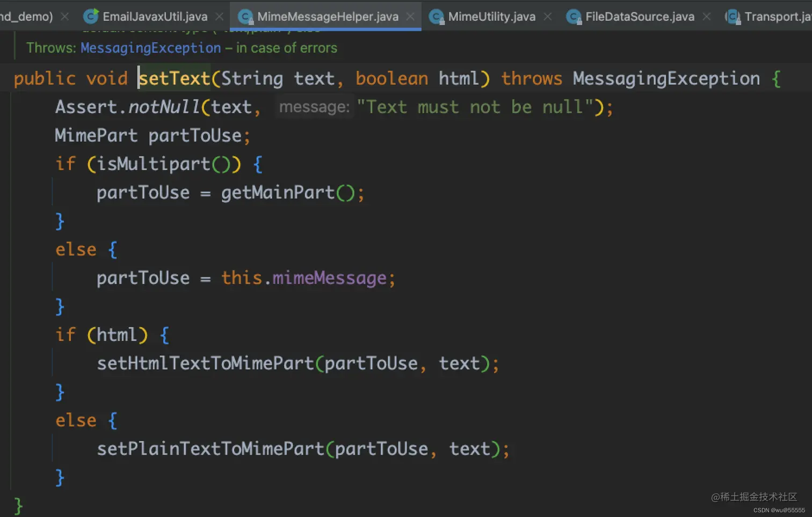Click the String parameter type in setText
The height and width of the screenshot is (517, 812).
252,78
